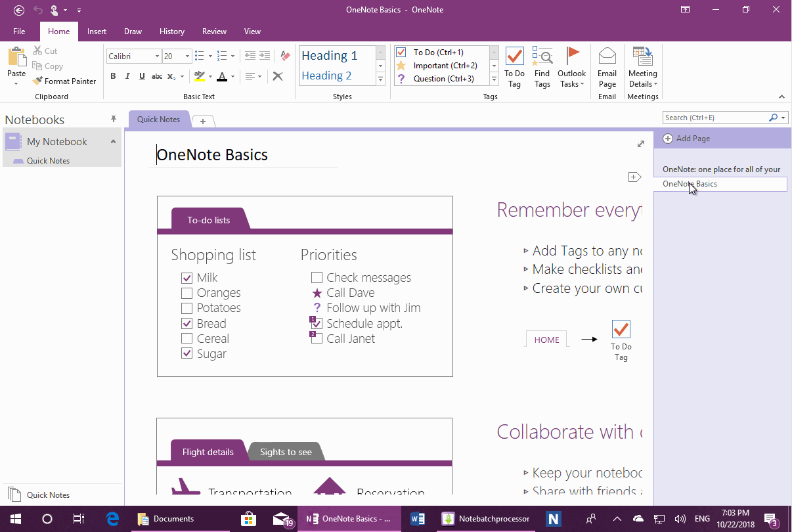
Task: Apply the Heading 1 style
Action: 329,55
